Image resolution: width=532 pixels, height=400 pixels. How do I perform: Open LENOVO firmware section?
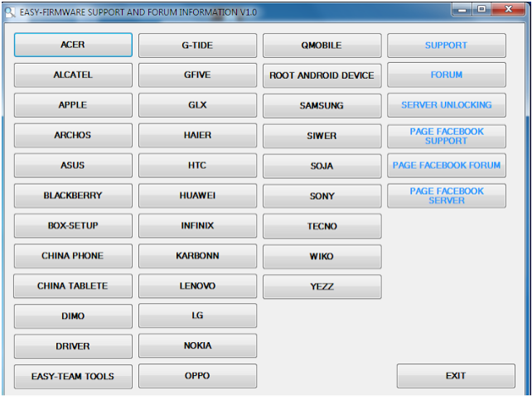pos(197,286)
